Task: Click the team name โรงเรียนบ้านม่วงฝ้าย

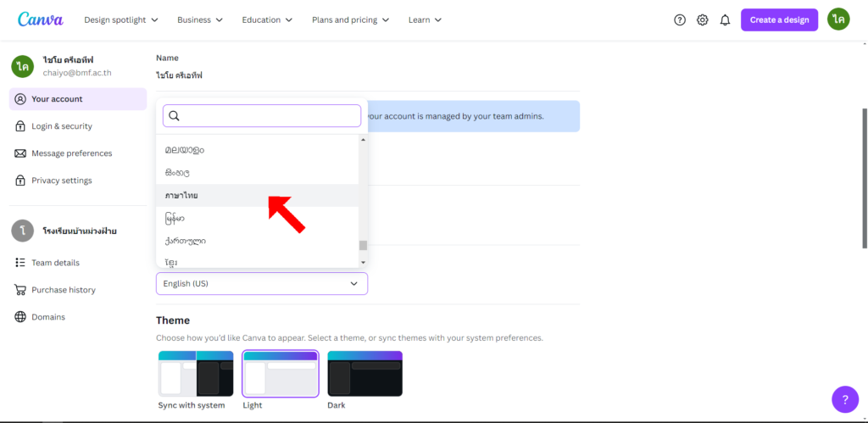Action: (x=80, y=231)
